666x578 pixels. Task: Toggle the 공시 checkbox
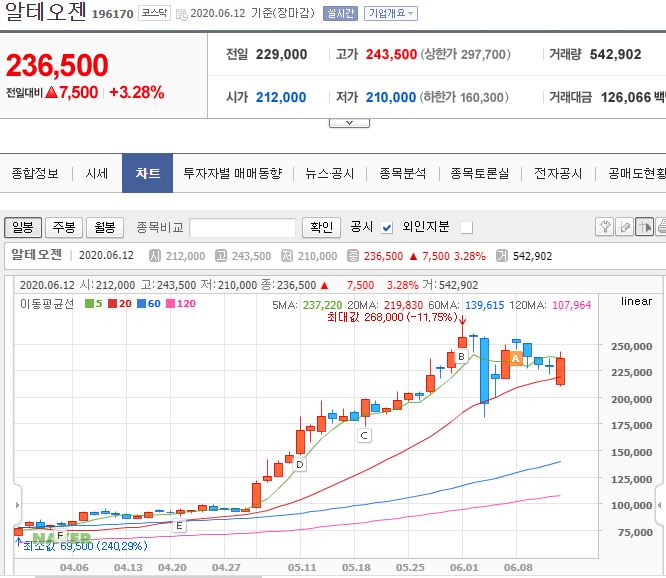(387, 228)
